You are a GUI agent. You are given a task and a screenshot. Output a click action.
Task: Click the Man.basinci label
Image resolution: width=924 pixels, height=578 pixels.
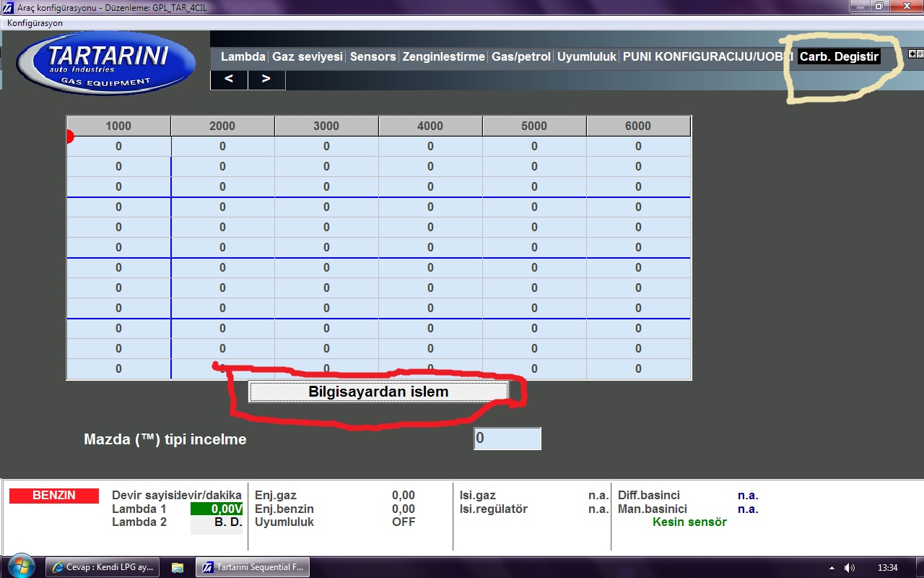pyautogui.click(x=653, y=509)
